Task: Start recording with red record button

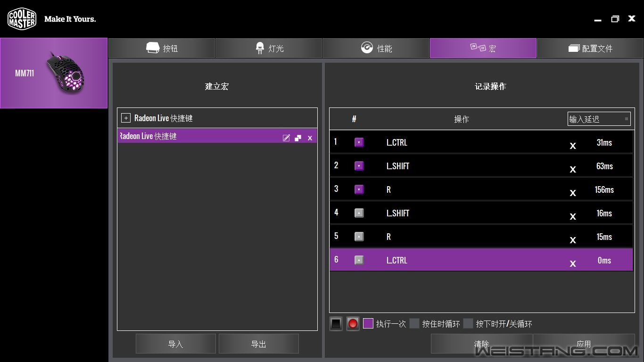Action: (x=353, y=324)
